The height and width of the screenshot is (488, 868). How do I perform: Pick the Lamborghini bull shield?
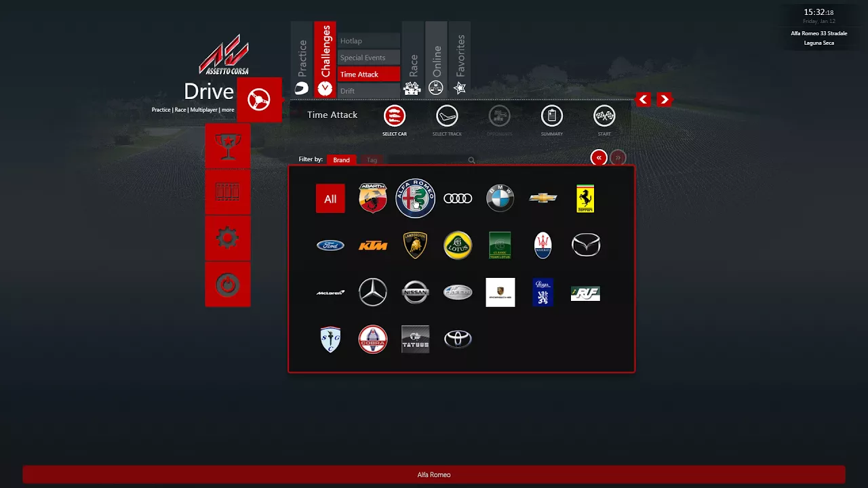(415, 245)
